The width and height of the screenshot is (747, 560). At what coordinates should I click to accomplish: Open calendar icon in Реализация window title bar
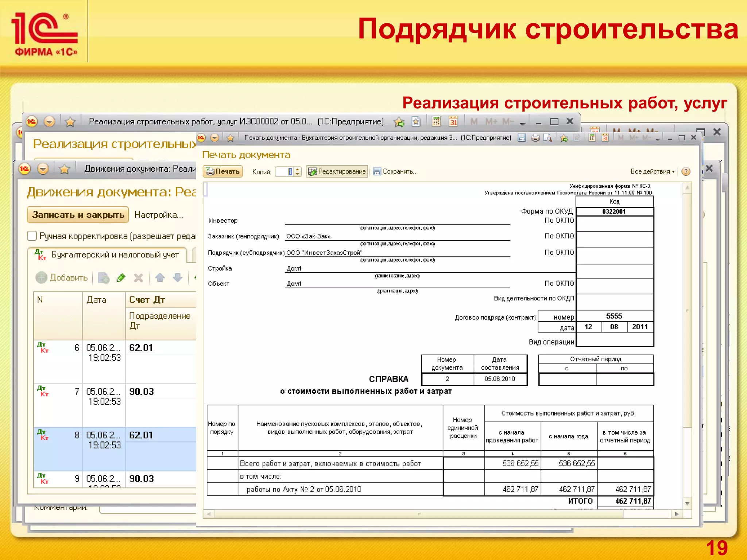tap(453, 121)
